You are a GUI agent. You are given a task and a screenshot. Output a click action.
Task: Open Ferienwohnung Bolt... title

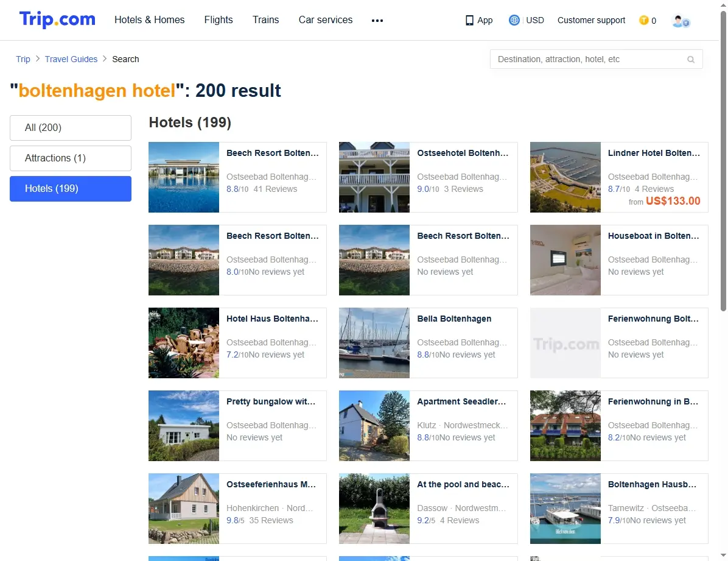coord(653,319)
